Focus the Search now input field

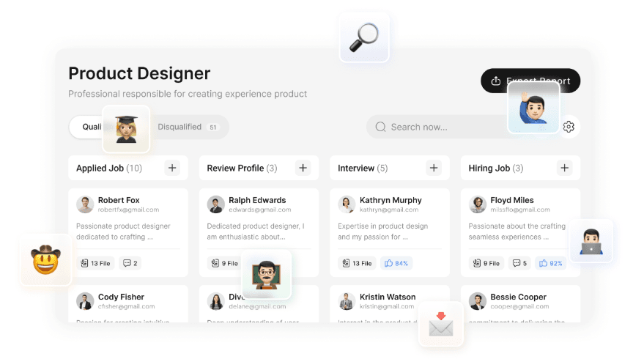440,127
